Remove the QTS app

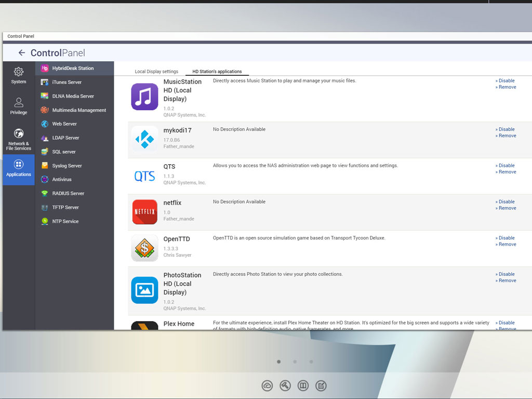[x=506, y=172]
